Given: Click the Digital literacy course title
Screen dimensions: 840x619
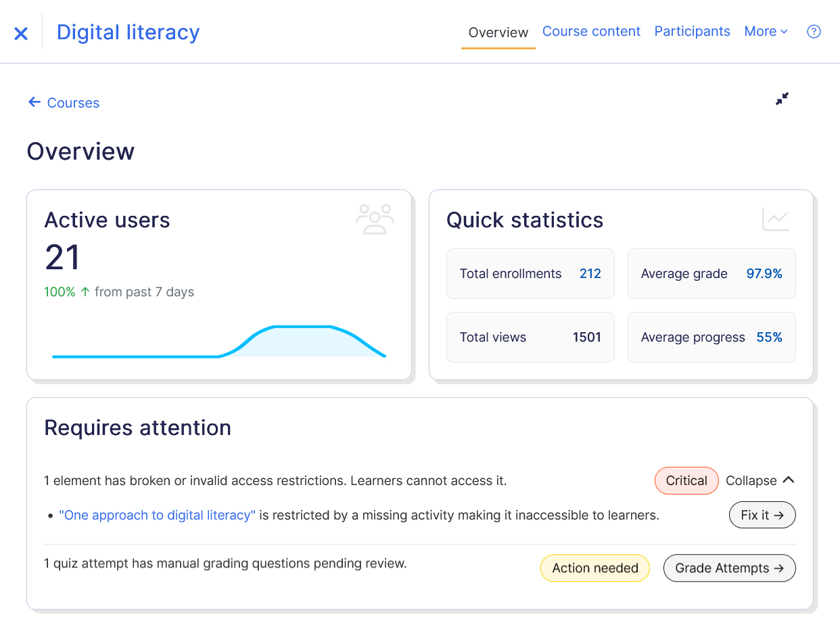Looking at the screenshot, I should (x=128, y=32).
